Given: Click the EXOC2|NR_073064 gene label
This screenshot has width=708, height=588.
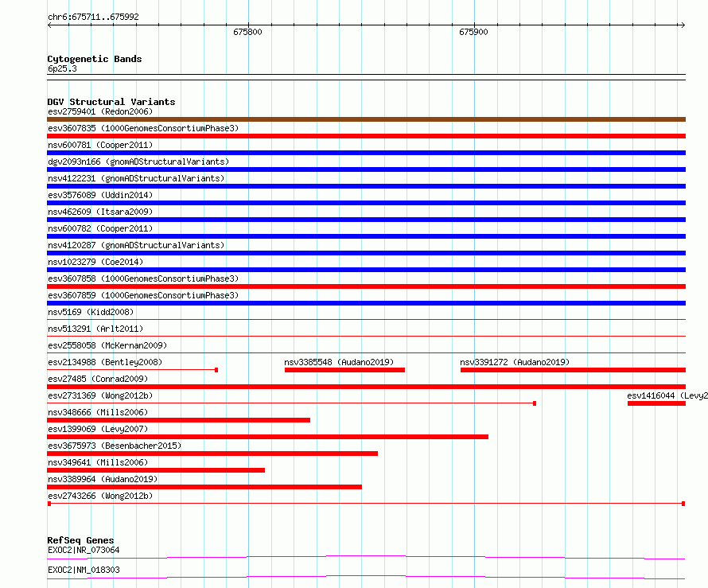Looking at the screenshot, I should click(x=84, y=550).
